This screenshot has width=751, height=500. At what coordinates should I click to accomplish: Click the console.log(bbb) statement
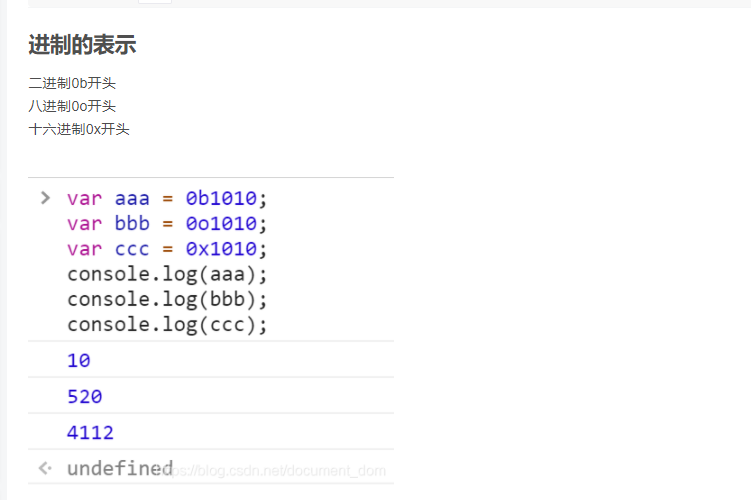click(167, 299)
